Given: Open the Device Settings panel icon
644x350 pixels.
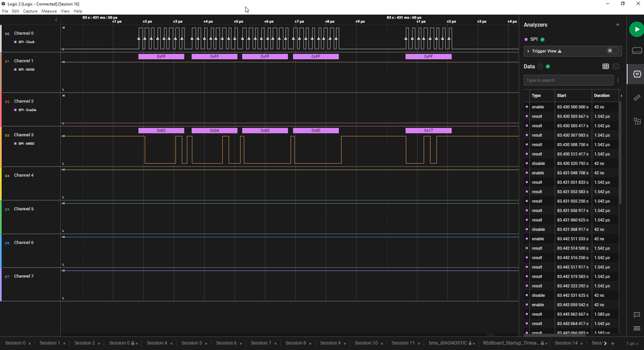Looking at the screenshot, I should tap(637, 50).
